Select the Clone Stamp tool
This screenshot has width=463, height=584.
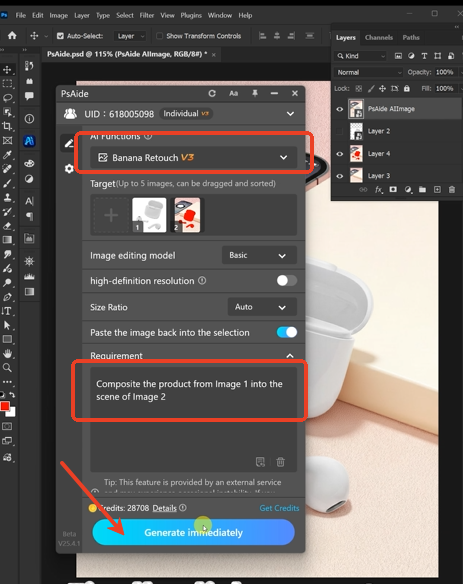[7, 197]
